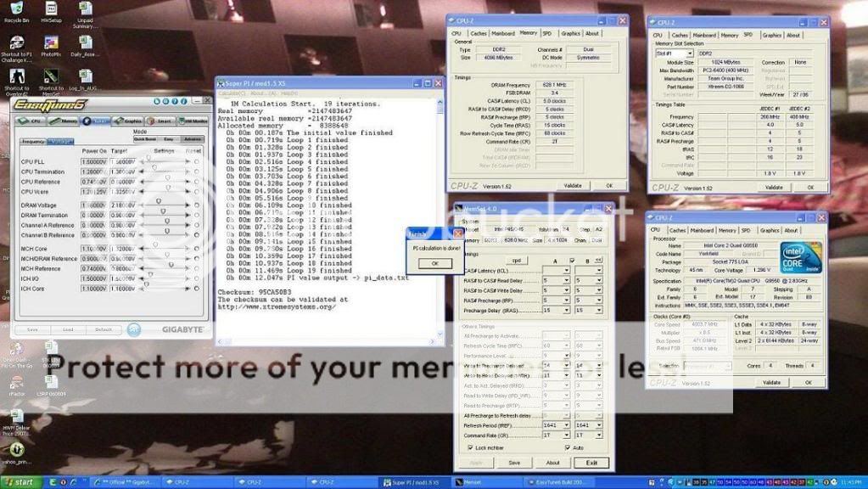The width and height of the screenshot is (868, 489).
Task: Launch the HWSetup desktop shortcut
Action: 51,12
